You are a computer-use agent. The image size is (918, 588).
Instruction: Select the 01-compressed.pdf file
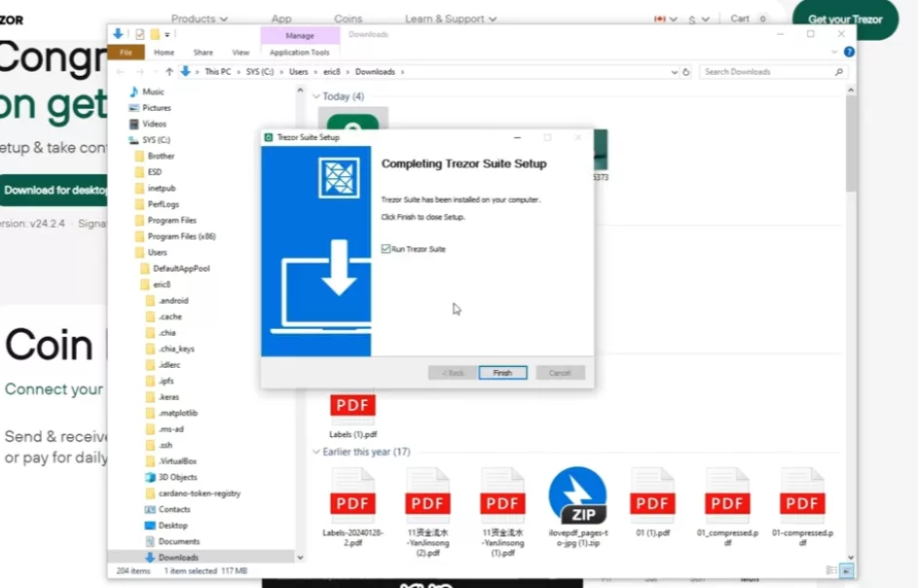click(x=802, y=508)
